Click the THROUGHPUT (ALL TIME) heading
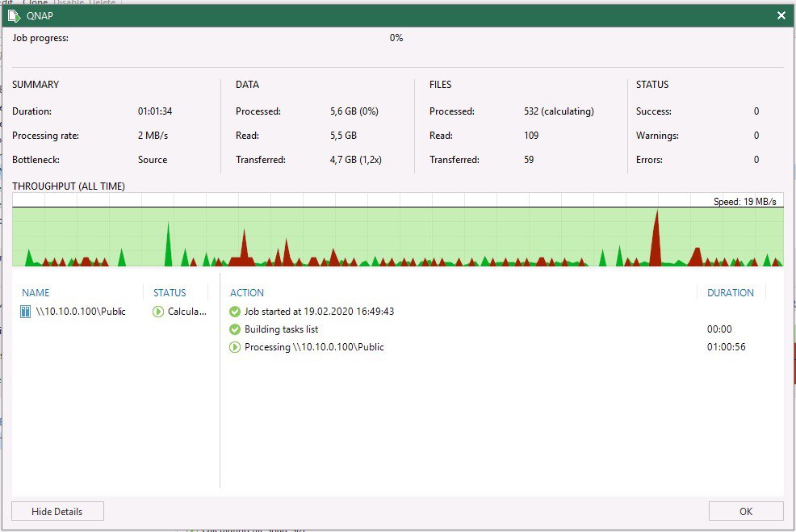The width and height of the screenshot is (796, 532). point(69,186)
